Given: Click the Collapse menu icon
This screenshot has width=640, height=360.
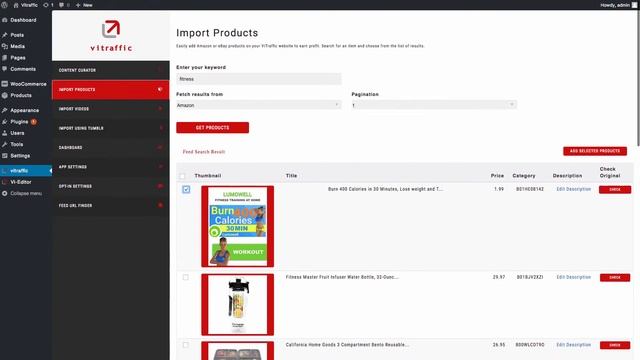Looking at the screenshot, I should click(x=5, y=193).
